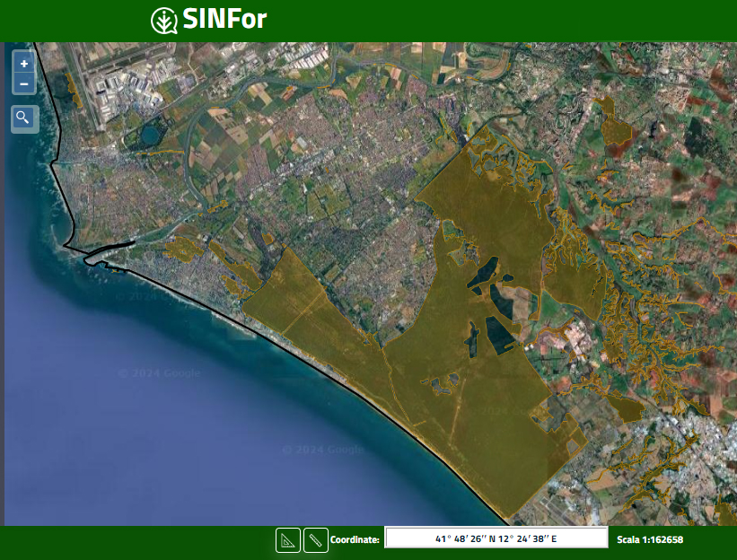Click inside the coordinates display field
Screen dimensions: 737x560
496,538
